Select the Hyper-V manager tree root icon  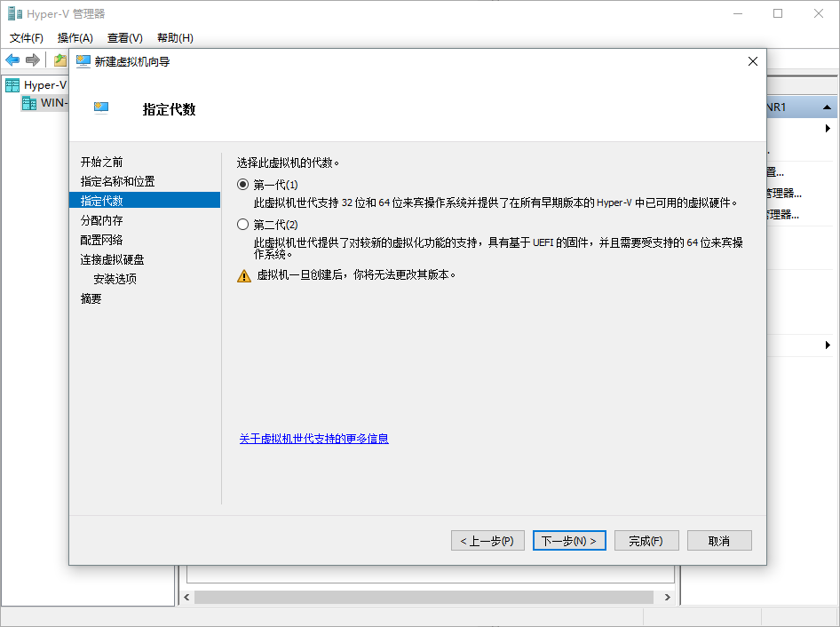12,85
